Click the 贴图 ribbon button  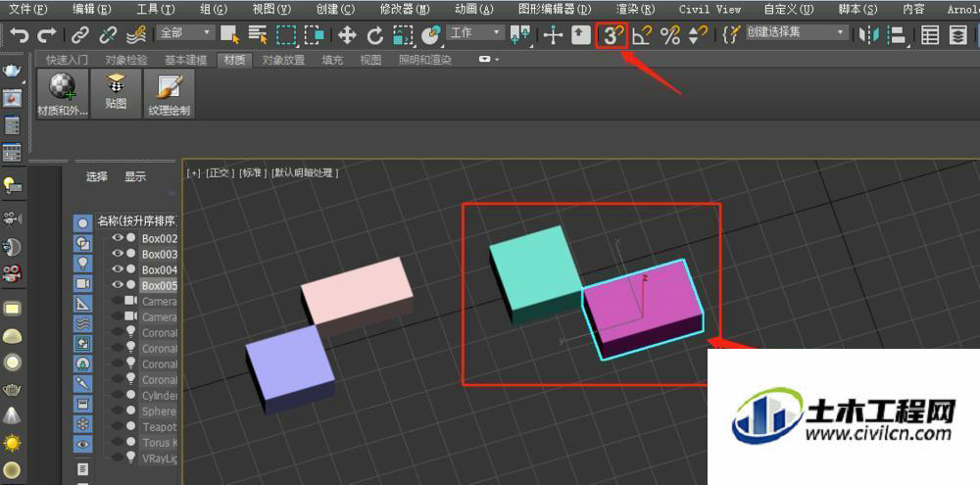pos(117,94)
